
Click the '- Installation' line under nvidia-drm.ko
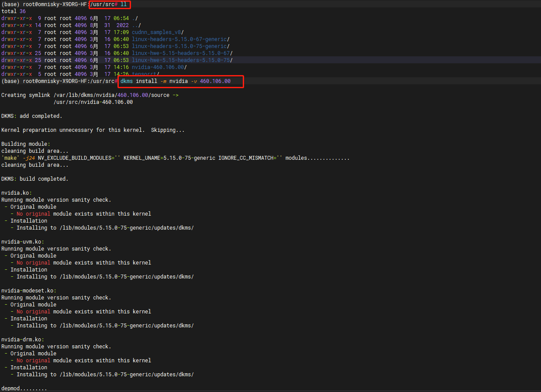26,368
